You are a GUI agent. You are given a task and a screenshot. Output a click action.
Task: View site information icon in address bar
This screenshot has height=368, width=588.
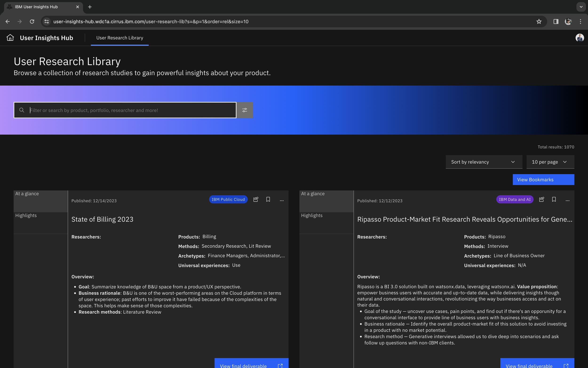click(47, 21)
